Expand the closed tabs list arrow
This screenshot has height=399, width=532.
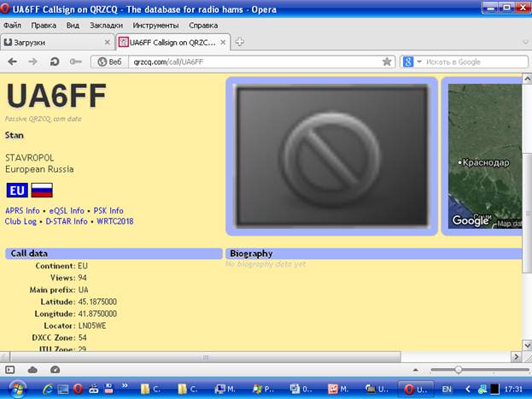(x=525, y=43)
